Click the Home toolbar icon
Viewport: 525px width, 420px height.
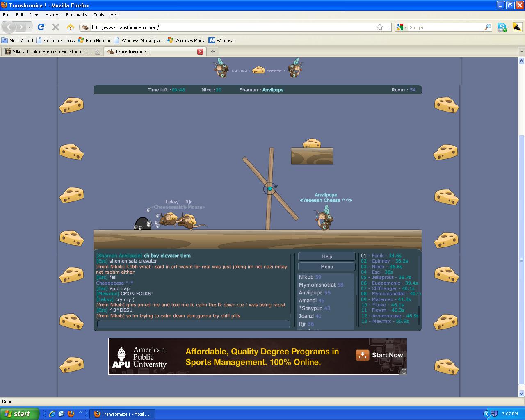(x=71, y=27)
